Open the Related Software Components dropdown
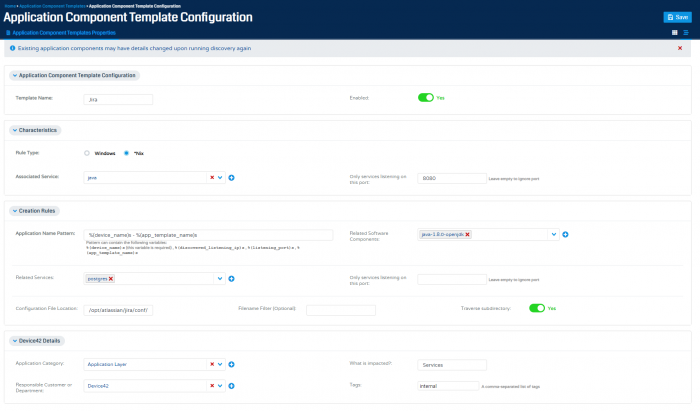This screenshot has width=700, height=411. click(x=554, y=234)
